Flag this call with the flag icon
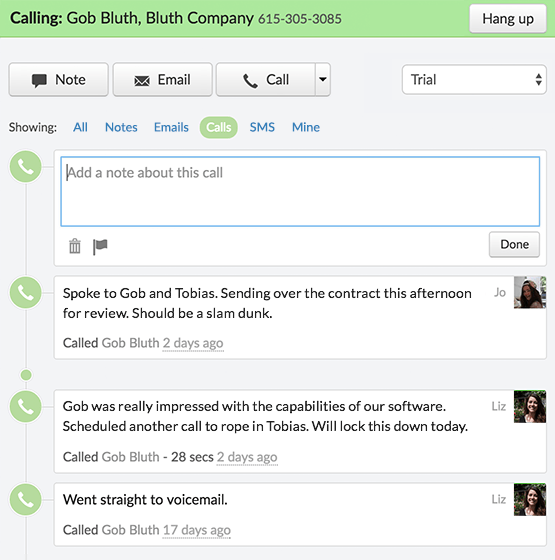 point(100,246)
